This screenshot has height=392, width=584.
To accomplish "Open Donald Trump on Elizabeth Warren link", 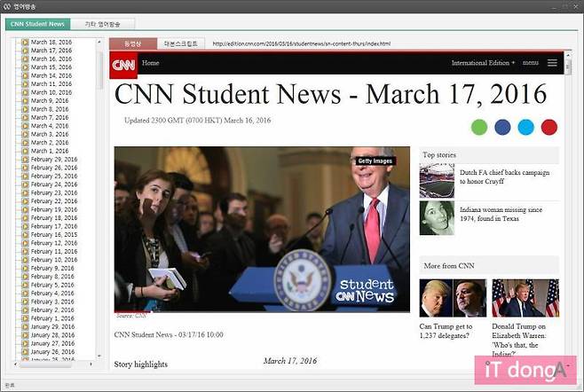I will pyautogui.click(x=519, y=340).
